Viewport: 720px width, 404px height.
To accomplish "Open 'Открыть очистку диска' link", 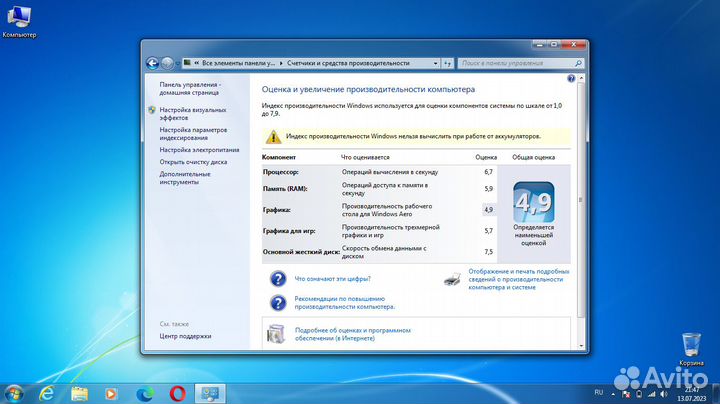I will point(193,162).
